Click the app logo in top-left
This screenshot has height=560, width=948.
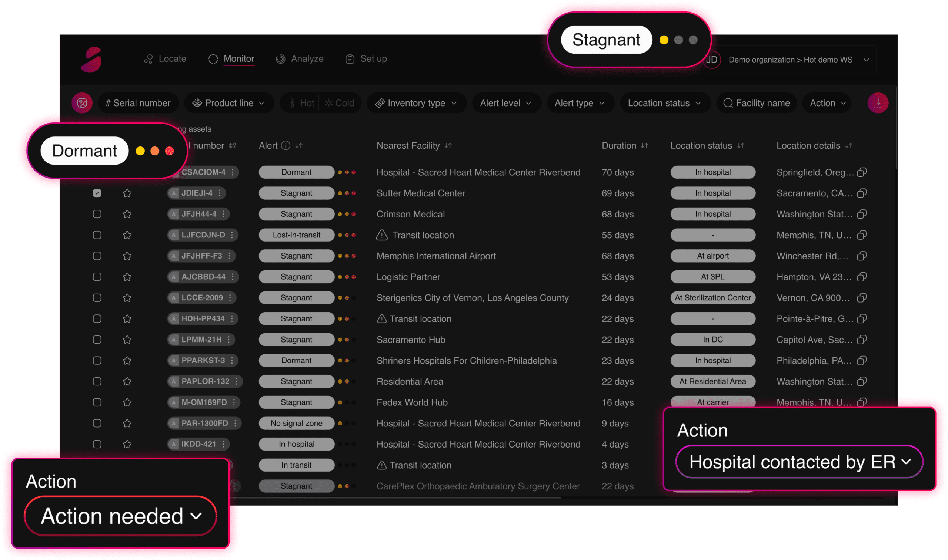(x=91, y=60)
